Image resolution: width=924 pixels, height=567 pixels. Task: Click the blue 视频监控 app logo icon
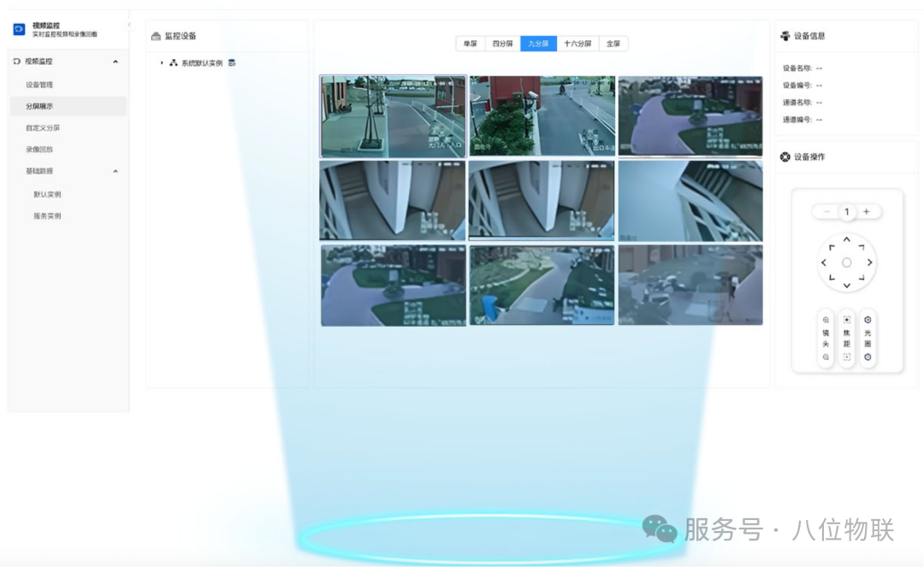click(19, 28)
